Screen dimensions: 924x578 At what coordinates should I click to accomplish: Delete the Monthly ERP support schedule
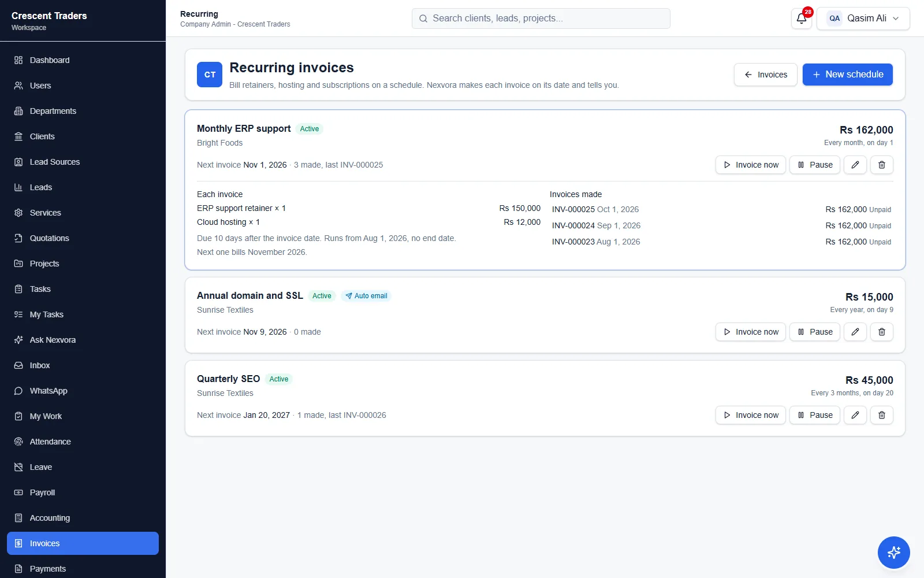point(882,165)
